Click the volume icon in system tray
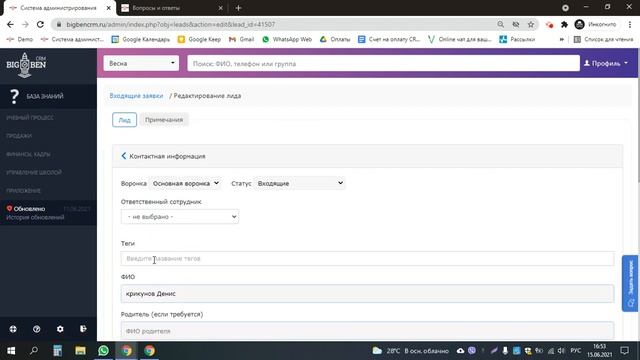The height and width of the screenshot is (360, 640). pos(561,351)
